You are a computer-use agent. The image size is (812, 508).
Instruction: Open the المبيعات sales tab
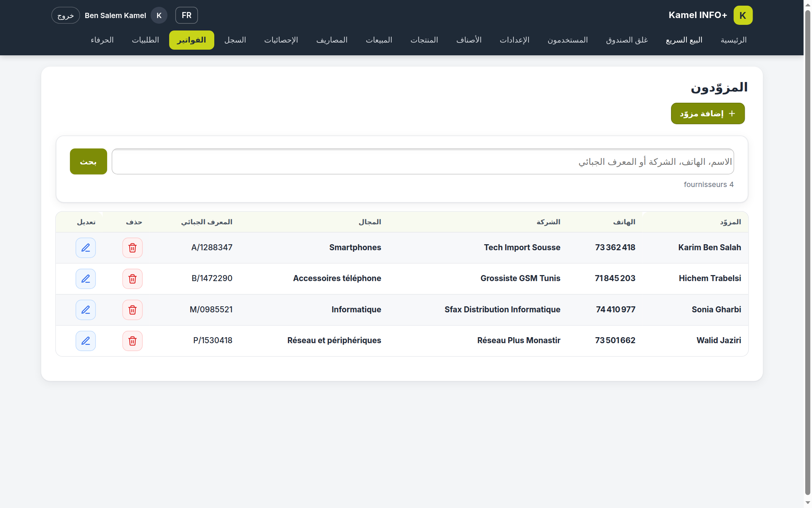pos(379,40)
